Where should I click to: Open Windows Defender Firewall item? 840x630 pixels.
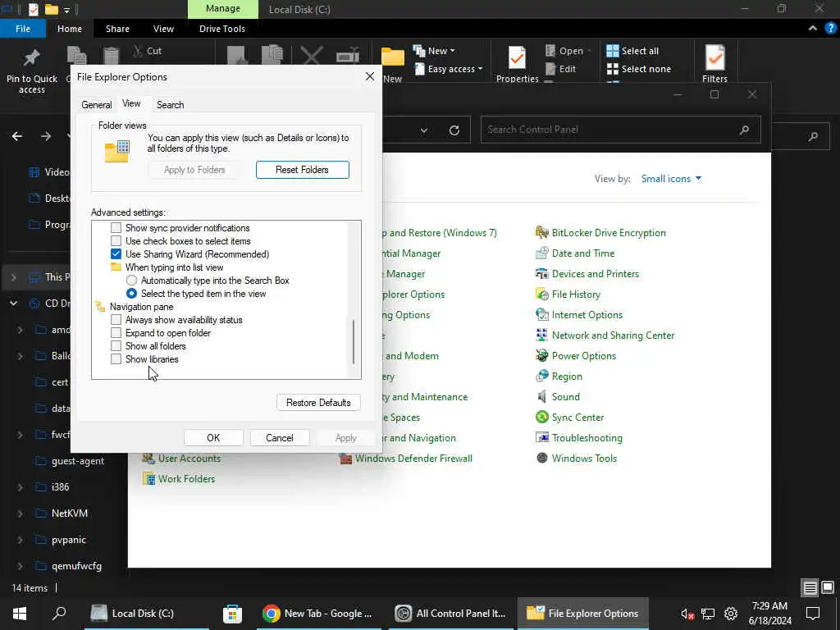(406, 458)
